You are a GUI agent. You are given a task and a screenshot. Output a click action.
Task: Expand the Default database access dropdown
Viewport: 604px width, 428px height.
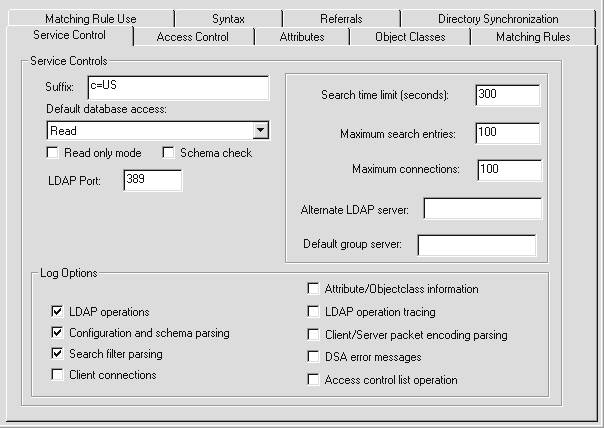[260, 130]
